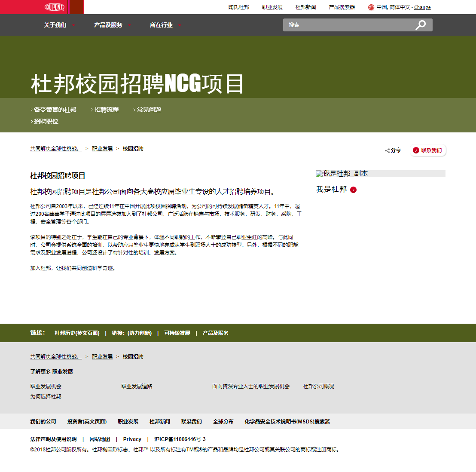The image size is (476, 472).
Task: Open 杜邦历史(英文页面) in green bar
Action: [77, 333]
